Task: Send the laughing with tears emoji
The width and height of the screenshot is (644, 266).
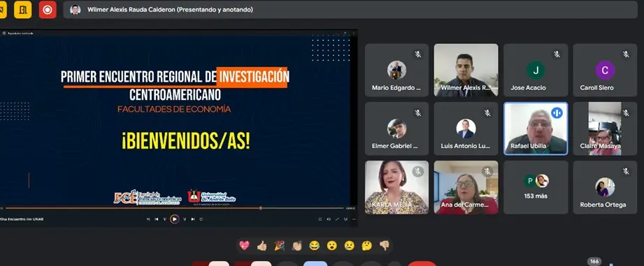Action: (x=314, y=246)
